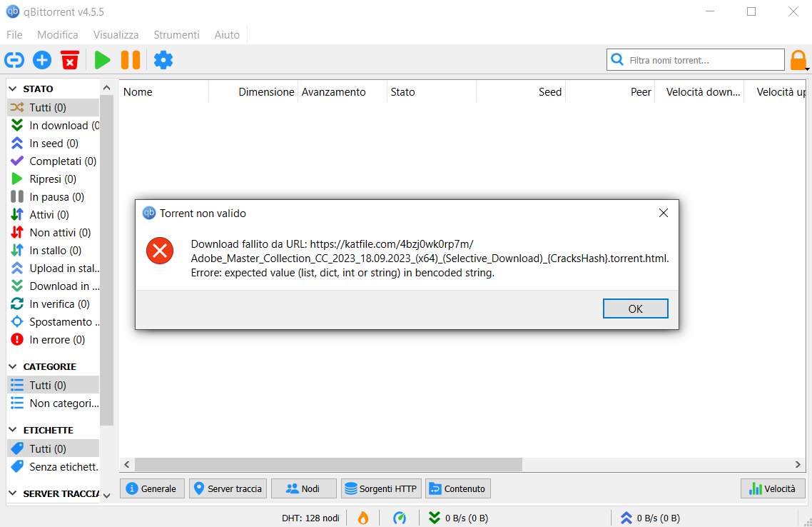This screenshot has height=527, width=812.
Task: Switch to the Nodi tab
Action: pyautogui.click(x=304, y=488)
